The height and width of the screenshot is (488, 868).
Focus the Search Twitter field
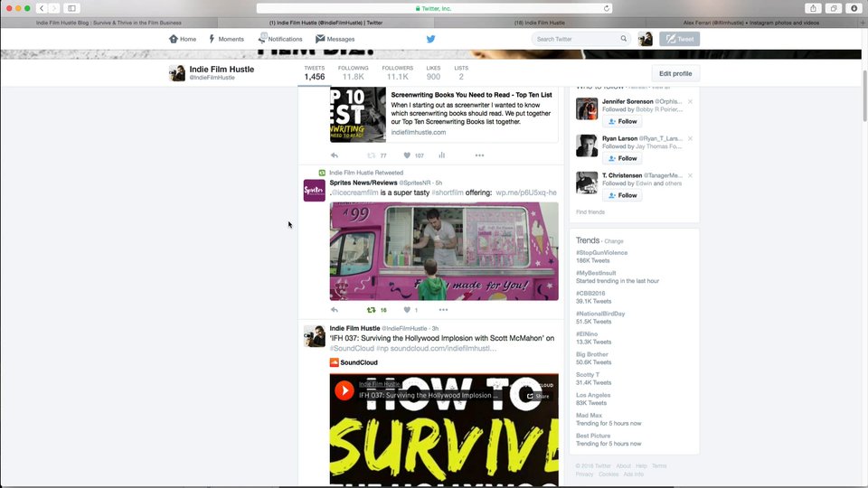point(580,39)
